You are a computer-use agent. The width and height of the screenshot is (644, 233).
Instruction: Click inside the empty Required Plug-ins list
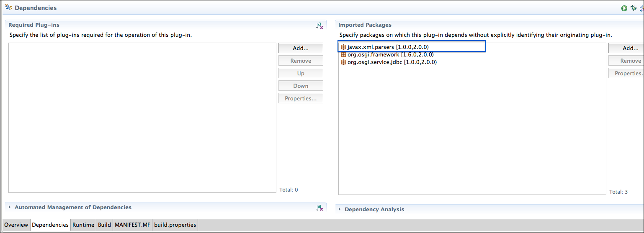142,117
